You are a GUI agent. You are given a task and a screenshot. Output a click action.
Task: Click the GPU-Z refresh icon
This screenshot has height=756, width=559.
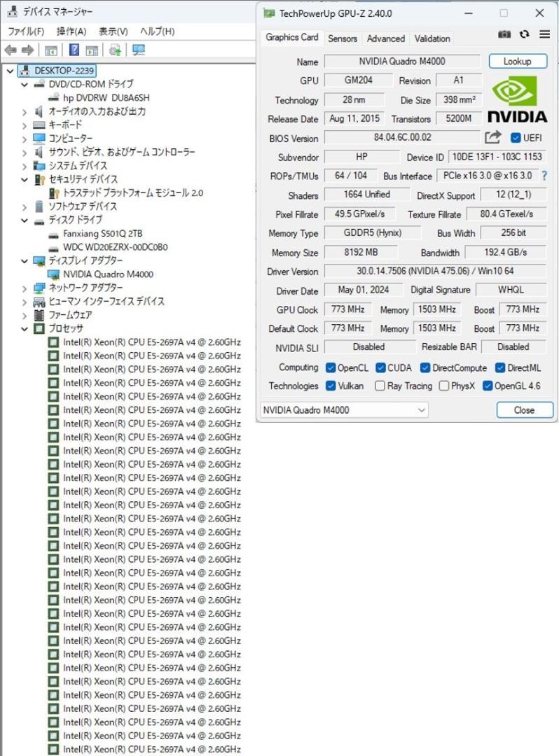[x=524, y=34]
